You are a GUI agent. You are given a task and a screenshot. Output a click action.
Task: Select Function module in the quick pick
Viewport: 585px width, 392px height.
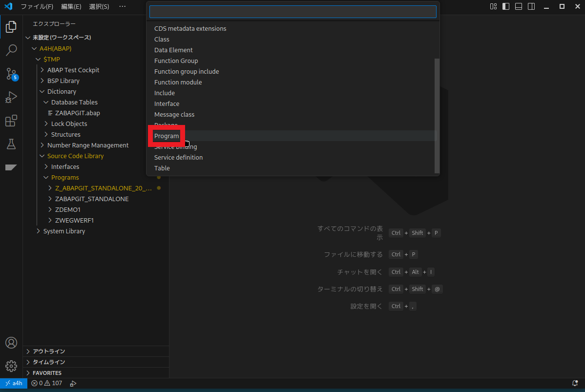[x=178, y=82]
